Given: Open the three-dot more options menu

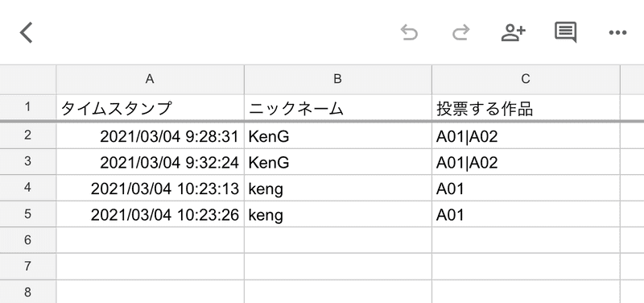Looking at the screenshot, I should click(x=617, y=33).
